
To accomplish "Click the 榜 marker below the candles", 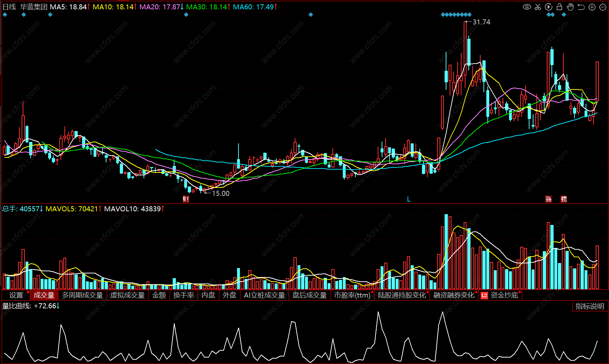I will [564, 199].
